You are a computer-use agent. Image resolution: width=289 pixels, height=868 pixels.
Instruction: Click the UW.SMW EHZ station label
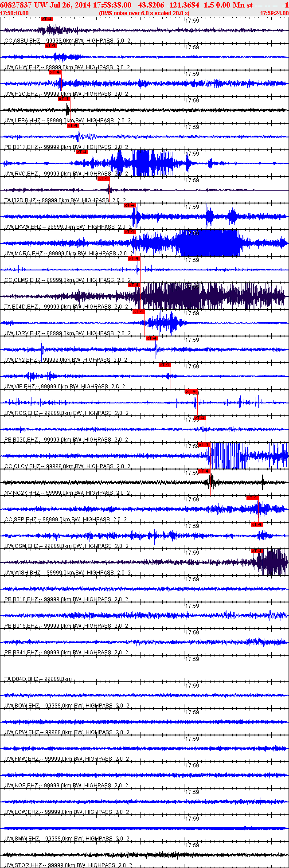coord(67,839)
